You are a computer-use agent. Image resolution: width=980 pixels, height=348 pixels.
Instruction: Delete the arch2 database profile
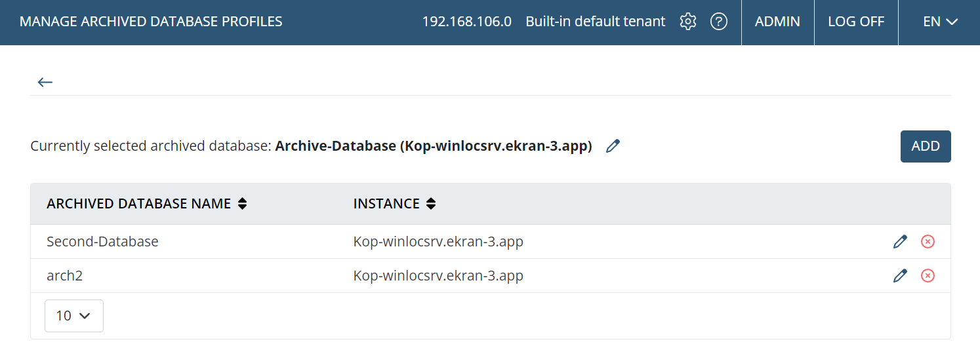tap(928, 276)
